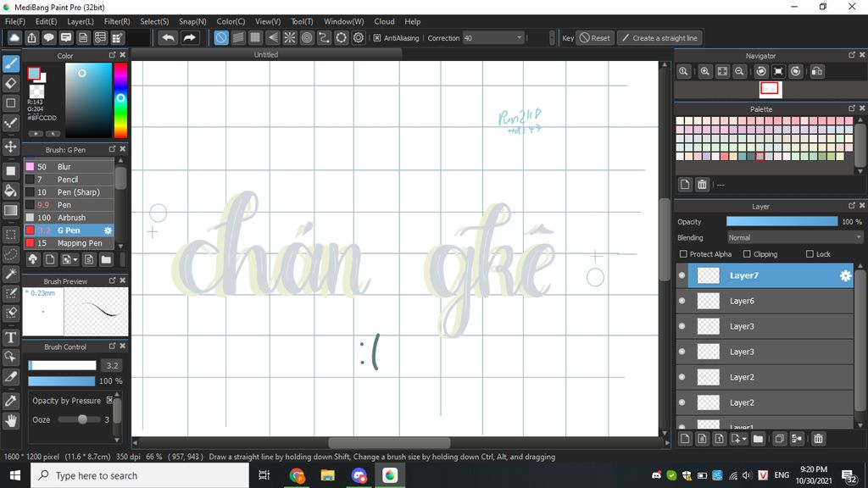Open the Snap(N) menu
The height and width of the screenshot is (488, 868).
[192, 21]
